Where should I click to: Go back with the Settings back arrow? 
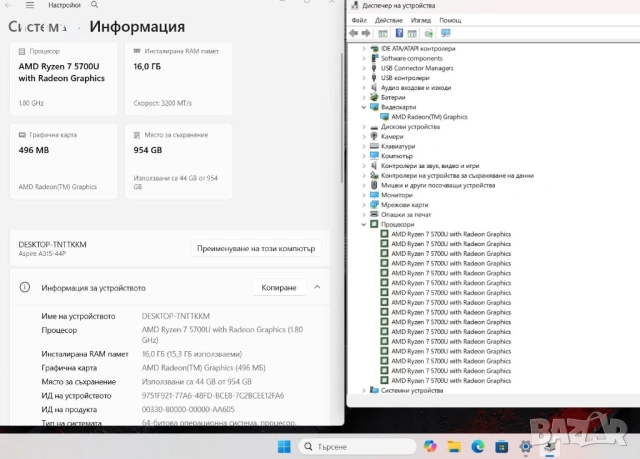point(8,5)
